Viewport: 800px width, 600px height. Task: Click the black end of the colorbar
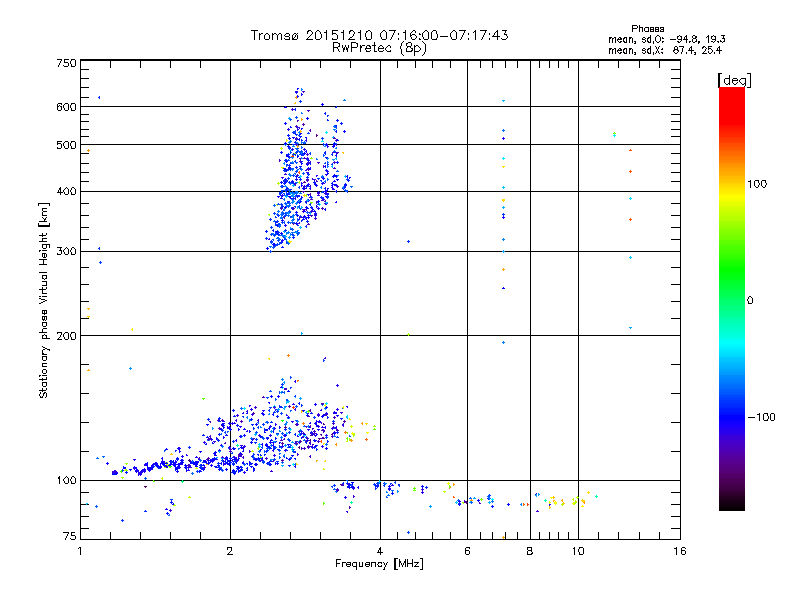click(x=732, y=504)
